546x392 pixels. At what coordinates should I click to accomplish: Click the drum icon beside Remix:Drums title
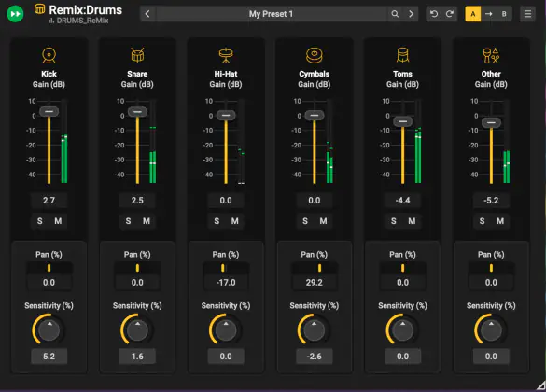[x=40, y=9]
